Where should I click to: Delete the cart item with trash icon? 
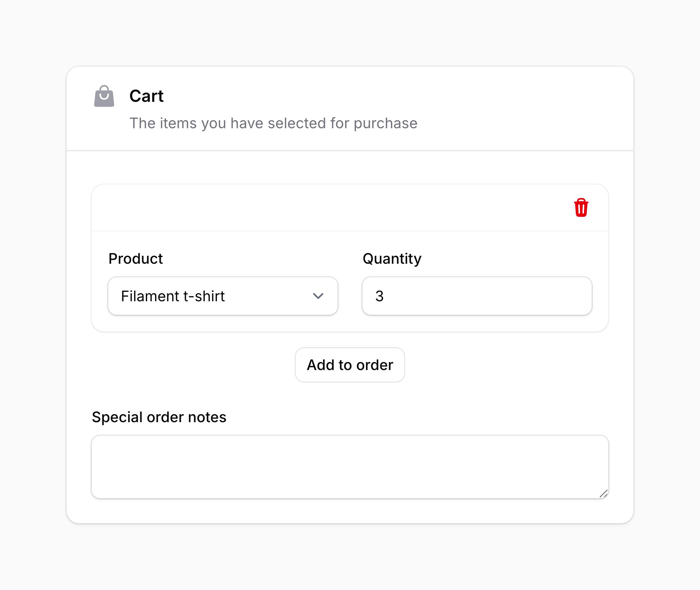581,208
